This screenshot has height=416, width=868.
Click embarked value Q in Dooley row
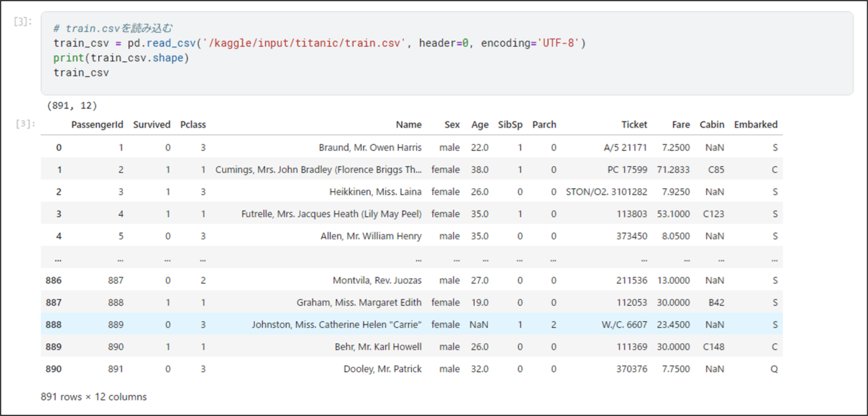[774, 369]
